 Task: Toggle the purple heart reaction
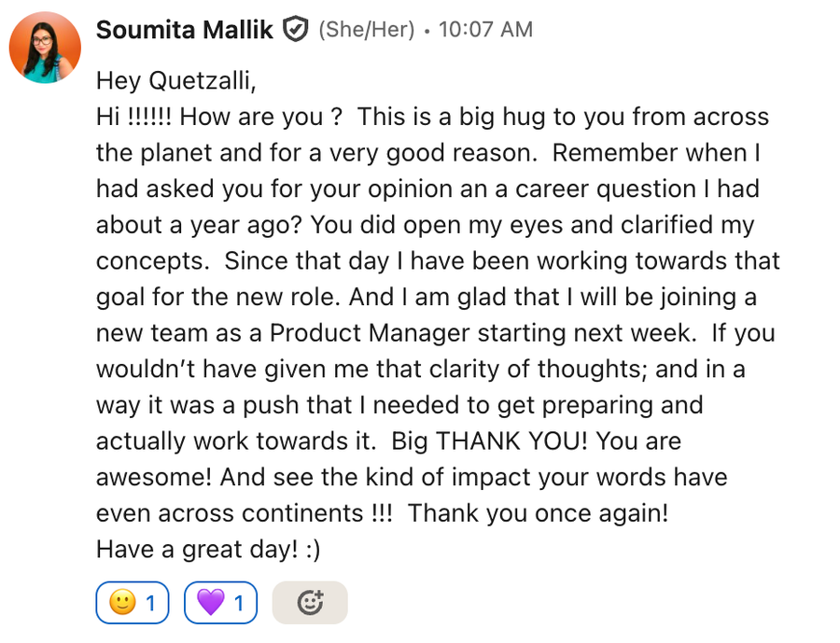point(220,603)
